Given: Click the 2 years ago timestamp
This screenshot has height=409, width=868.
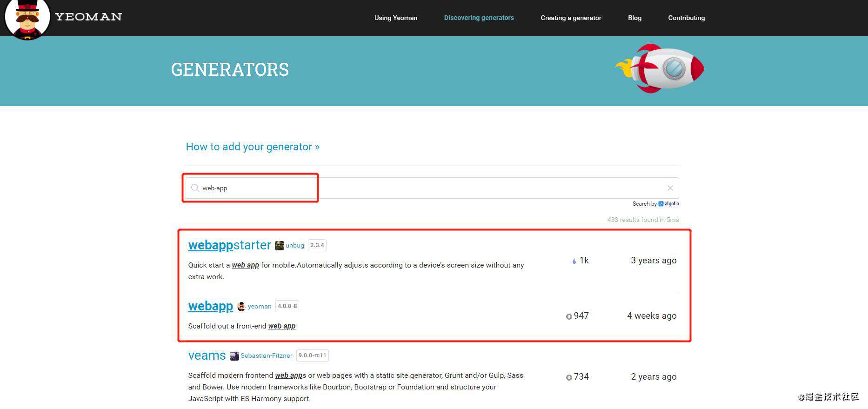Looking at the screenshot, I should 654,376.
